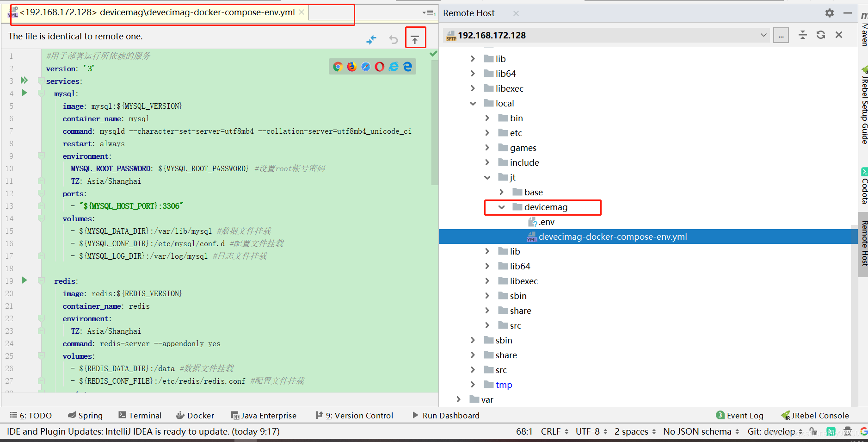Refresh the remote host file tree
Image resolution: width=868 pixels, height=442 pixels.
coord(821,35)
